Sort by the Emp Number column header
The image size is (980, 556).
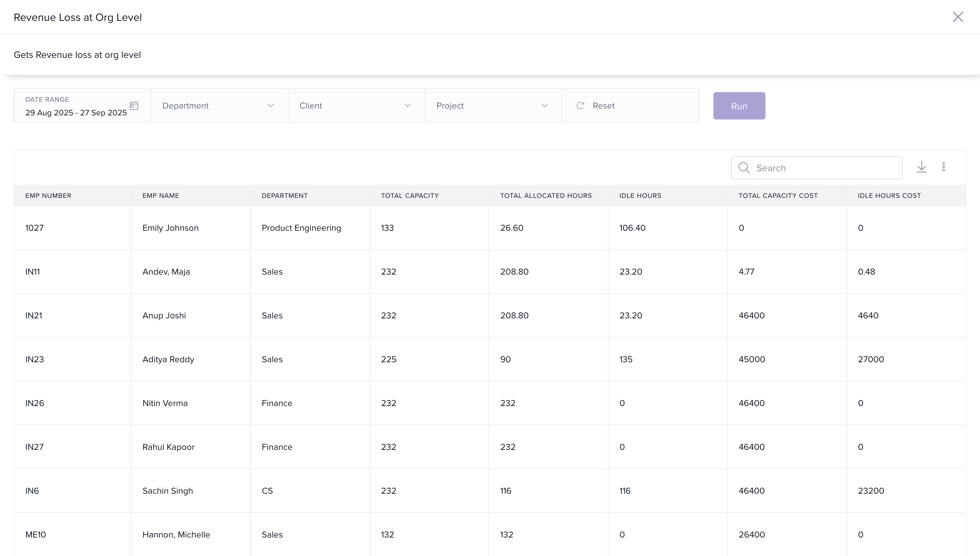pos(48,195)
